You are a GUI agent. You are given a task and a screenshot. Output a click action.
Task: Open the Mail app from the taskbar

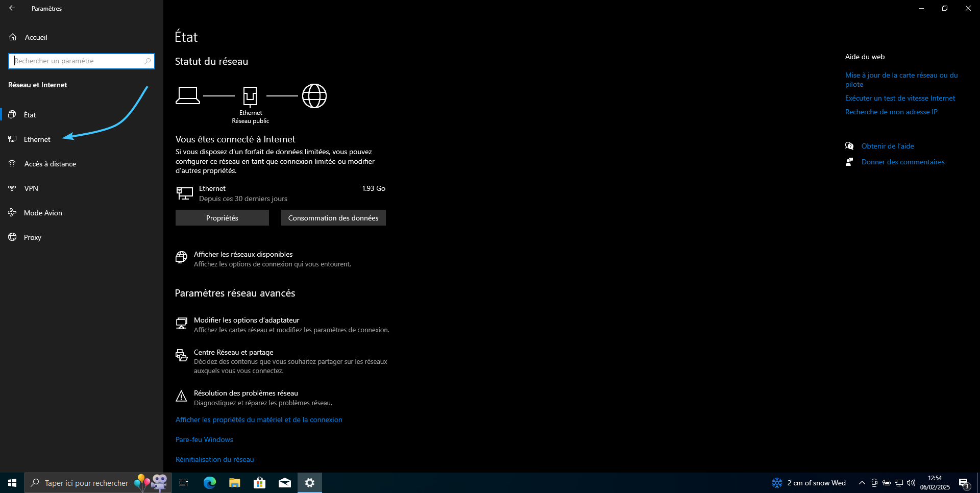click(285, 483)
